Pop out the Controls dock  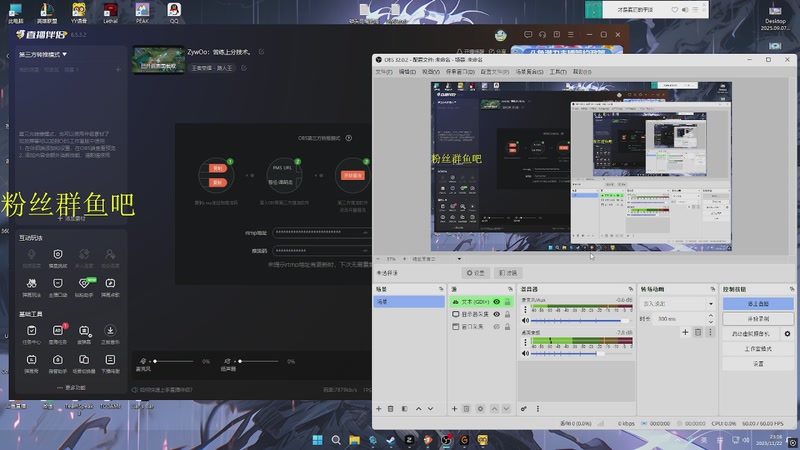click(792, 289)
